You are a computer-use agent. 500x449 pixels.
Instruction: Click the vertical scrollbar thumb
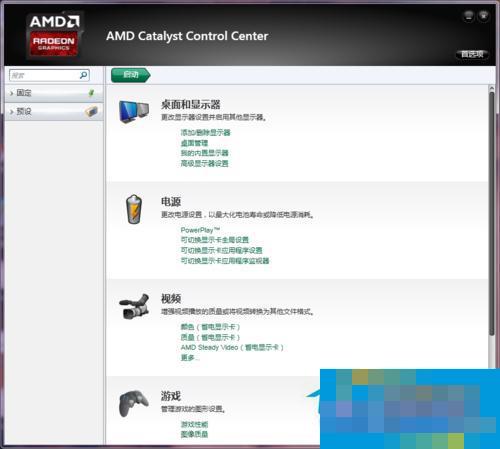pyautogui.click(x=492, y=214)
